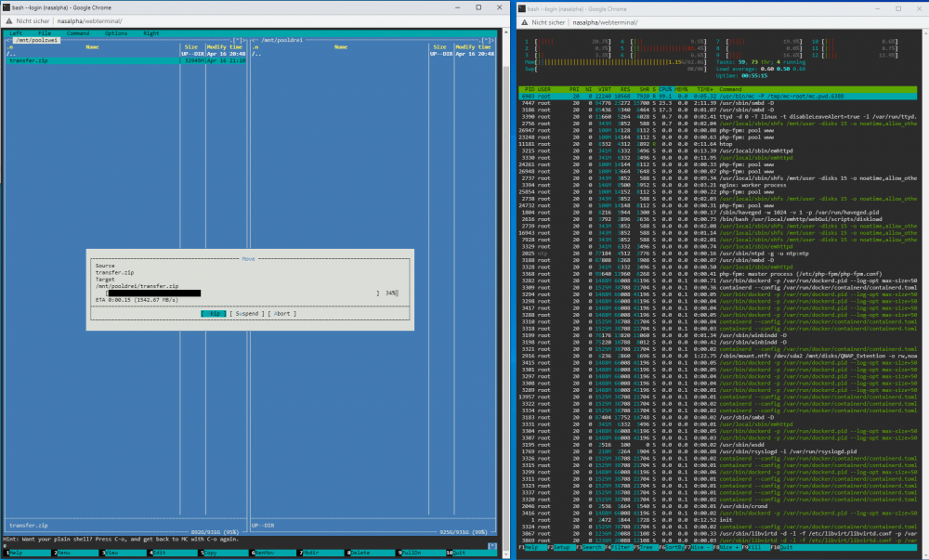Viewport: 929px width, 560px height.
Task: Click the > forward arrow of right panel
Action: [x=492, y=40]
